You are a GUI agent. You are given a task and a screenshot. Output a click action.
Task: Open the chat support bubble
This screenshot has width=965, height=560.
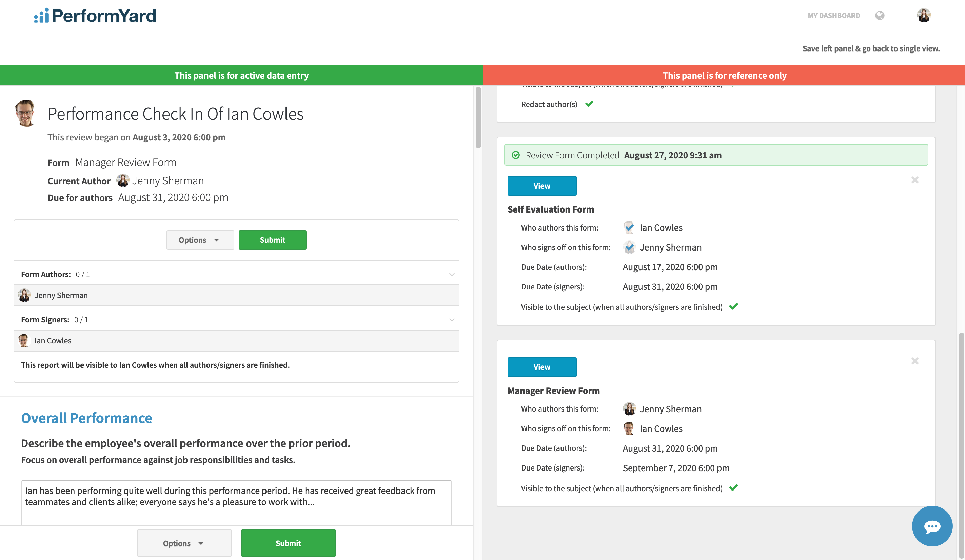[x=932, y=526]
